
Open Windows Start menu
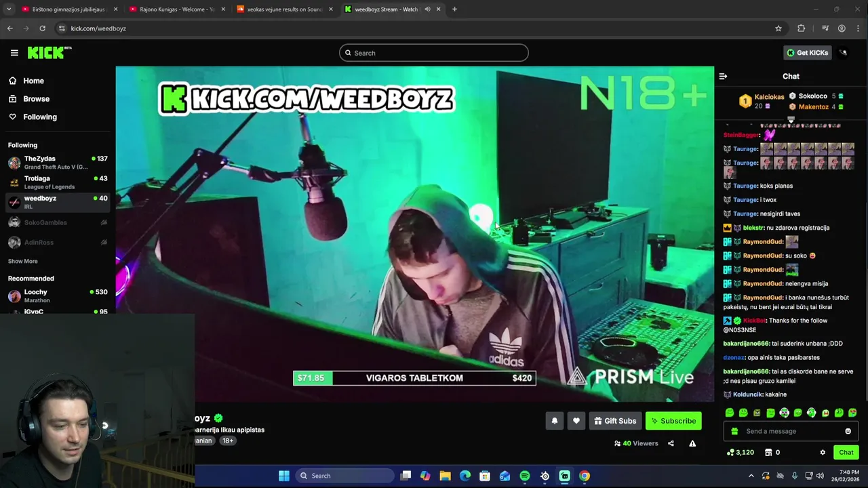click(x=284, y=476)
